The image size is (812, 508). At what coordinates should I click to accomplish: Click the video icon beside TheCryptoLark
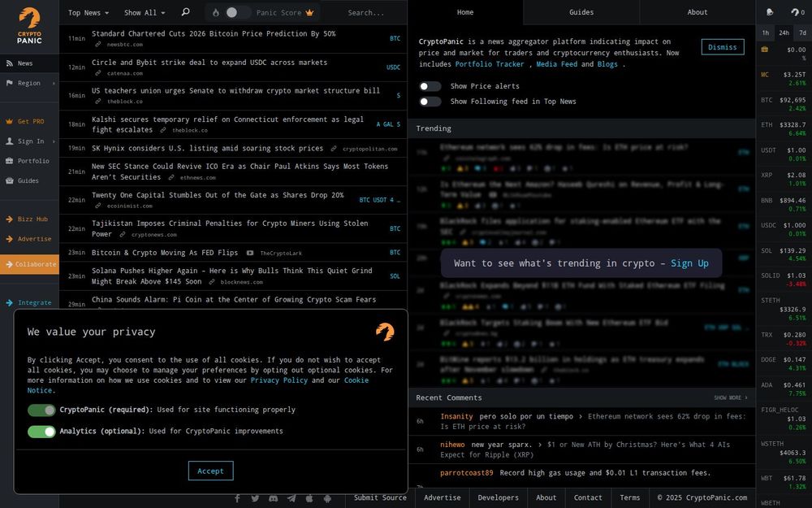(250, 253)
